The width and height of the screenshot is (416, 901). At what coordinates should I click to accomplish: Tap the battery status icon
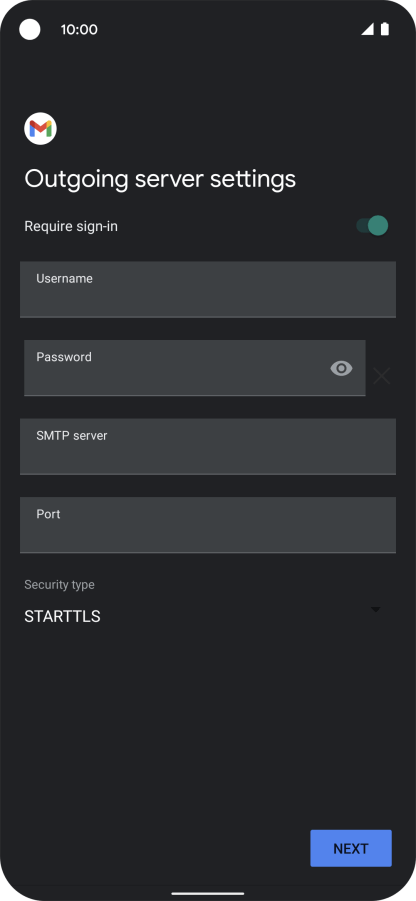384,29
